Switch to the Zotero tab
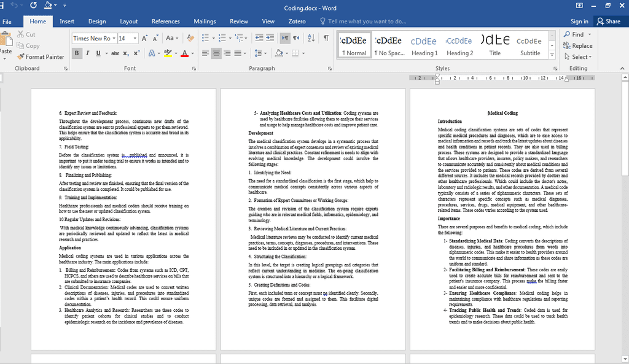This screenshot has height=364, width=629. point(297,21)
